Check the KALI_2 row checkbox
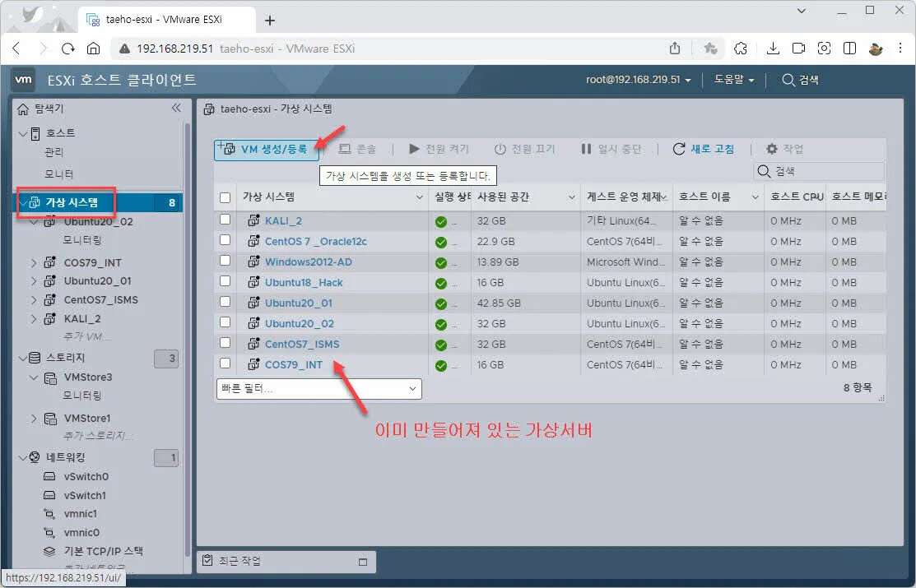This screenshot has height=588, width=916. [224, 220]
